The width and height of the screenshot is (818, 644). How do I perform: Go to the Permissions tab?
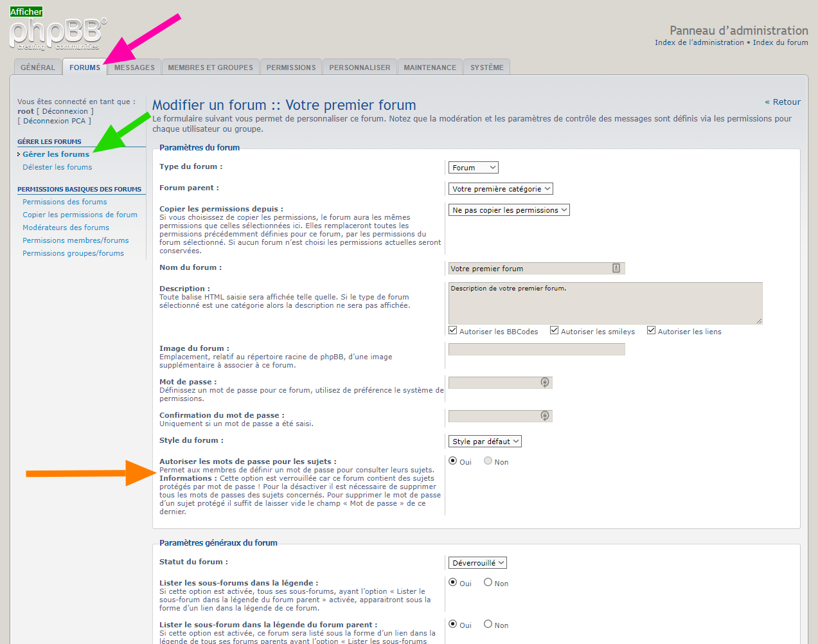[x=291, y=67]
